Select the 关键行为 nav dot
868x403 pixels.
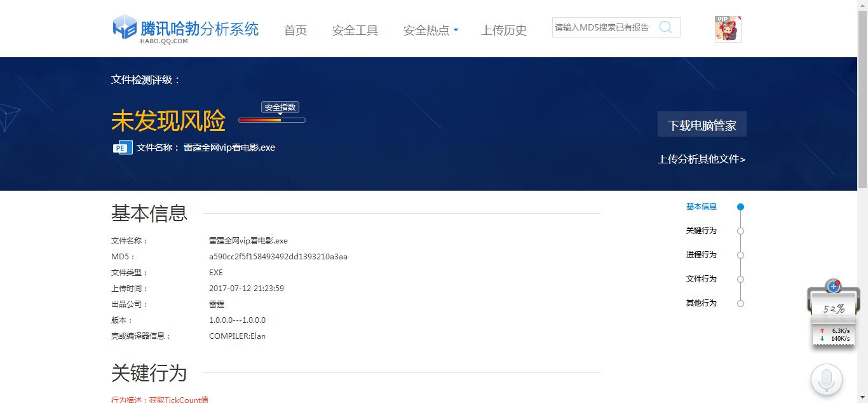[740, 231]
